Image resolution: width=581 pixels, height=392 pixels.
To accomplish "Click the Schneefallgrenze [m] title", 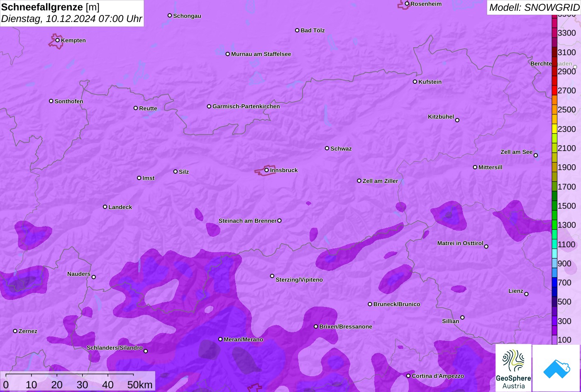I will pyautogui.click(x=50, y=7).
